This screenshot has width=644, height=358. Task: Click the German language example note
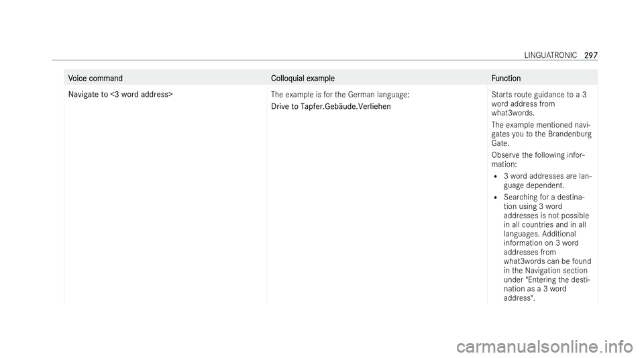click(340, 95)
